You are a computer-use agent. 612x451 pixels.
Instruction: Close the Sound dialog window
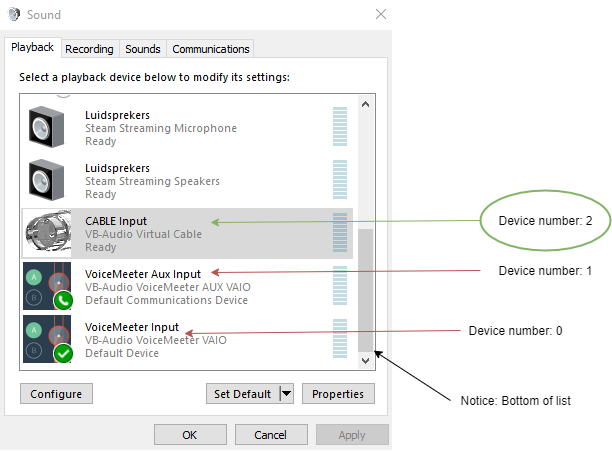pyautogui.click(x=381, y=14)
